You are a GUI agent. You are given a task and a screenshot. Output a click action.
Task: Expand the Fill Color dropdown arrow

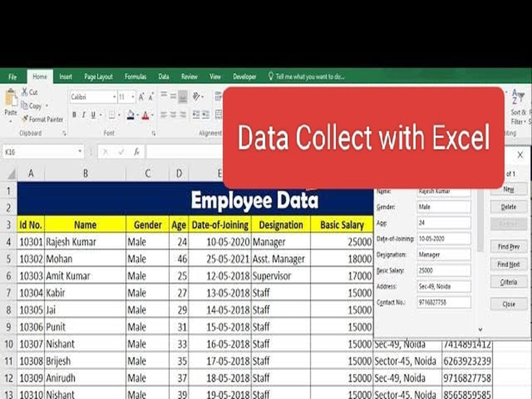(137, 115)
